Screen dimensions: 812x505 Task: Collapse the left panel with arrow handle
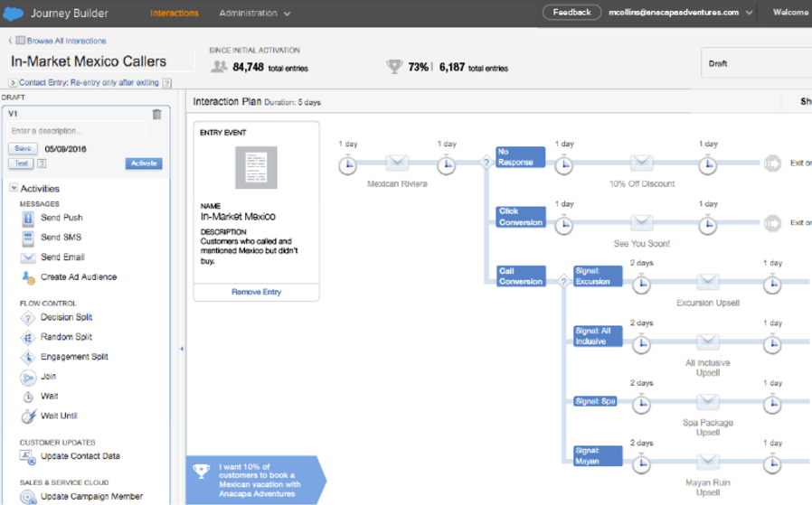click(182, 350)
